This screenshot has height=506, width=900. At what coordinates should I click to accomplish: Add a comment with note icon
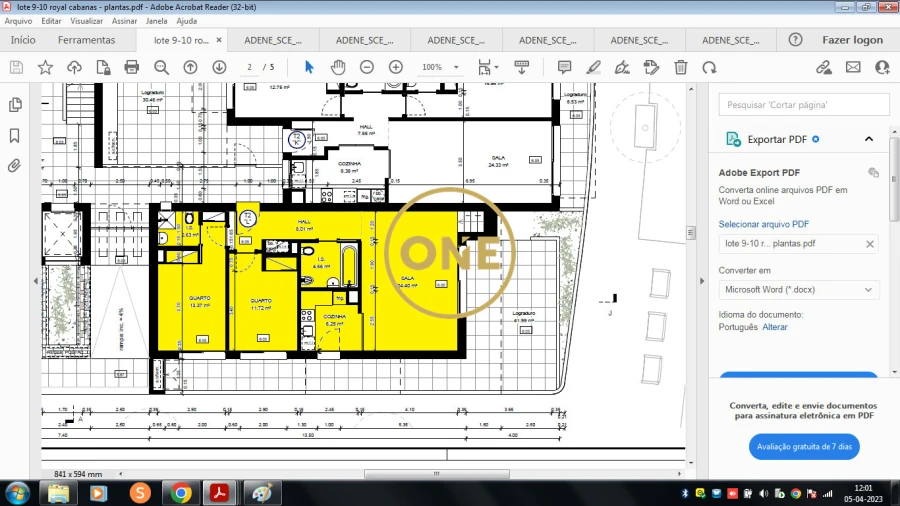564,67
